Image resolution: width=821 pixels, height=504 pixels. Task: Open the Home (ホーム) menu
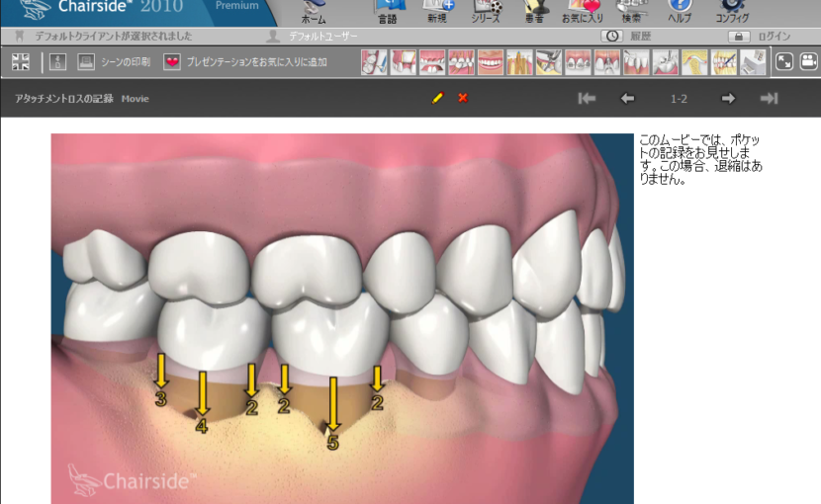coord(313,12)
